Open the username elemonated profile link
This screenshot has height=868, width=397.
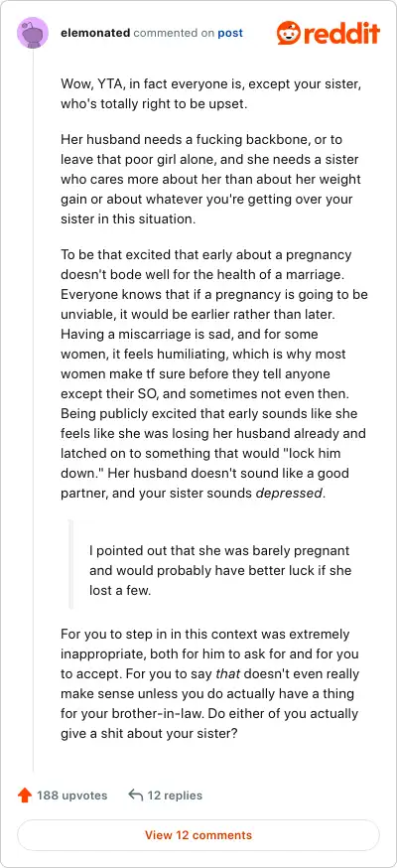pyautogui.click(x=95, y=33)
